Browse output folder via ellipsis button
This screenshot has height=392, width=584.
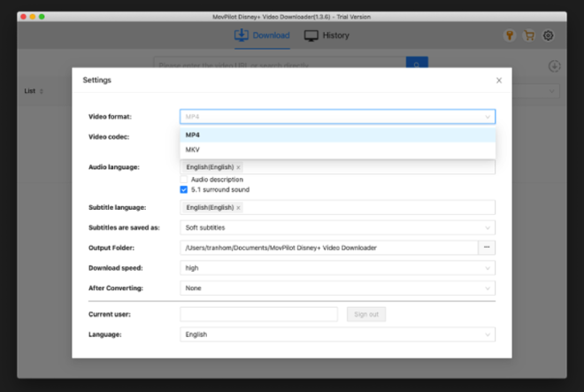tap(487, 248)
